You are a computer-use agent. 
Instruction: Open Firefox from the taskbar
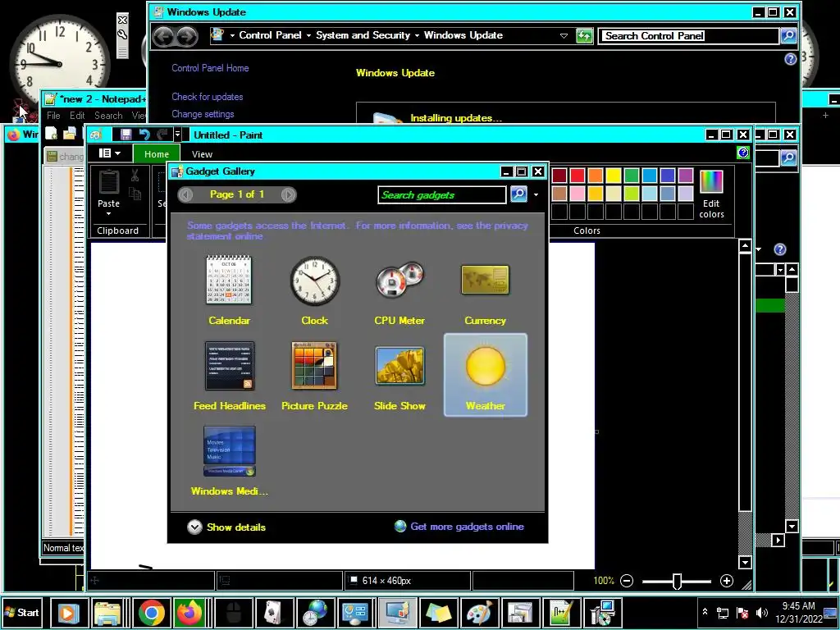(x=189, y=612)
